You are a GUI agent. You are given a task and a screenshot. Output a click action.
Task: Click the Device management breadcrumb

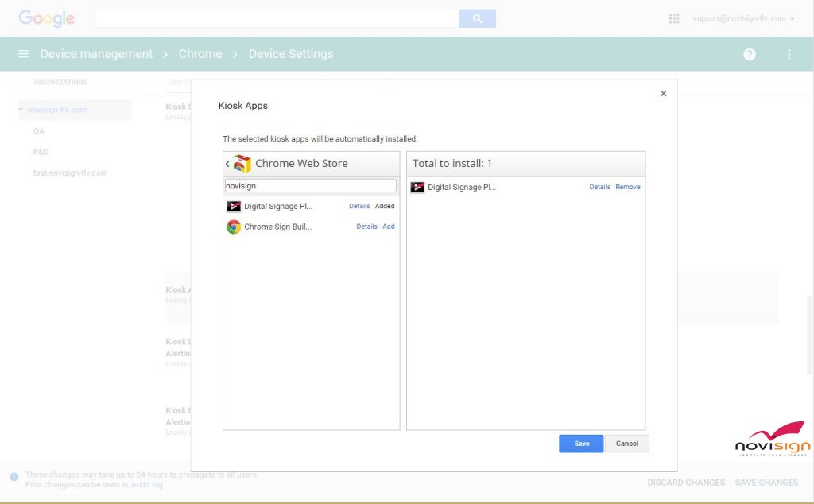(x=96, y=54)
